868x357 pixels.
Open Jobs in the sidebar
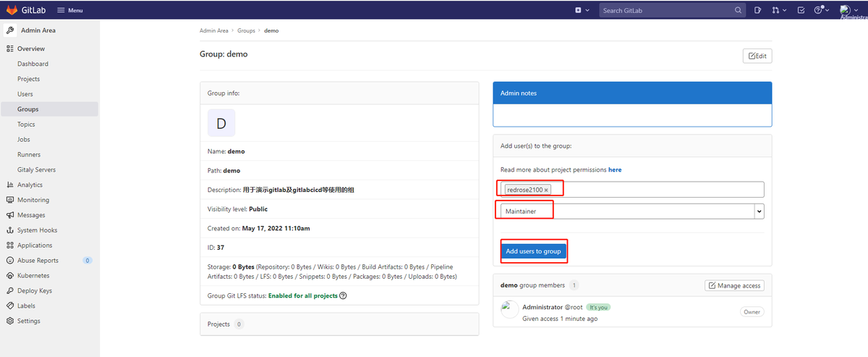click(24, 139)
